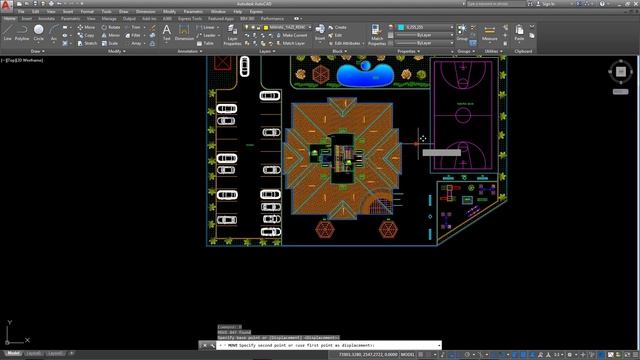Click the Group tool
Image resolution: width=640 pixels, height=360 pixels.
[x=462, y=33]
